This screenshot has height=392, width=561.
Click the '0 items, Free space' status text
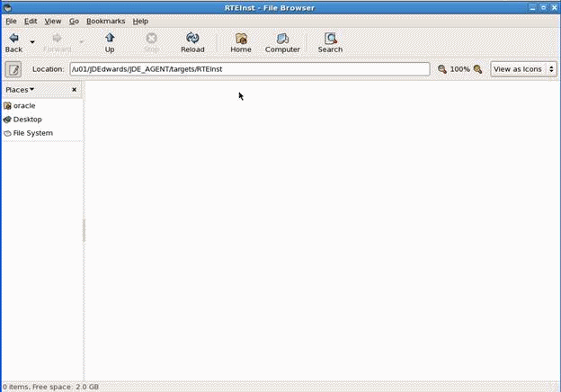click(x=51, y=387)
